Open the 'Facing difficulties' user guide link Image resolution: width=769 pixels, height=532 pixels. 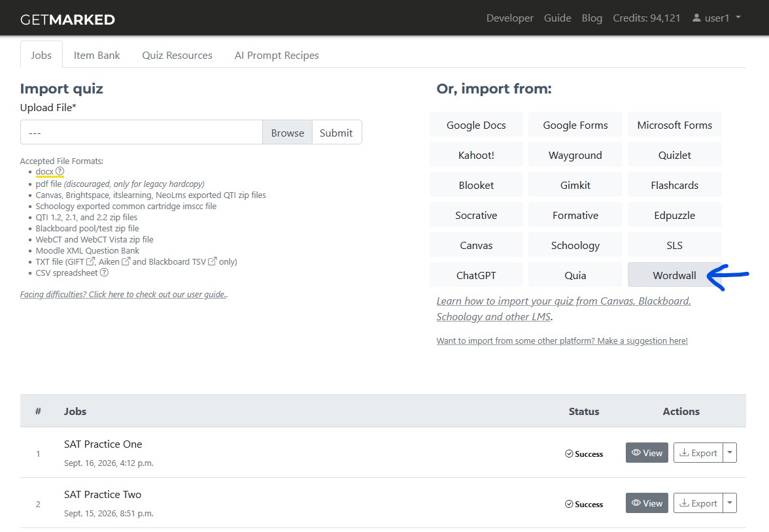point(124,294)
